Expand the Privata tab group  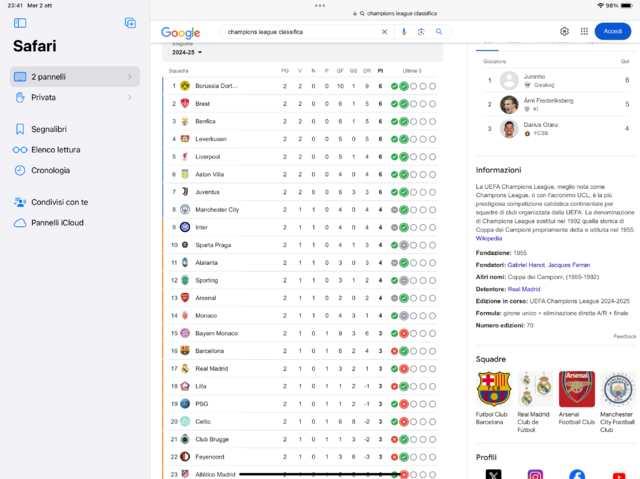(75, 98)
